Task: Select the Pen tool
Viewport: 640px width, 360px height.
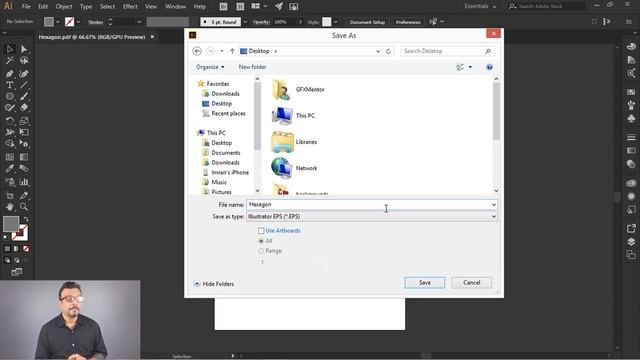Action: pos(10,74)
